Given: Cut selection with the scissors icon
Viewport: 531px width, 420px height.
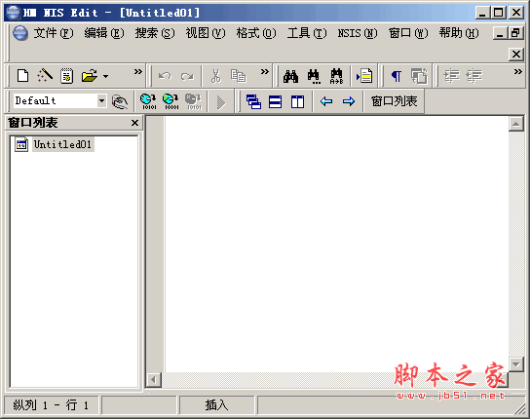Looking at the screenshot, I should click(x=215, y=76).
